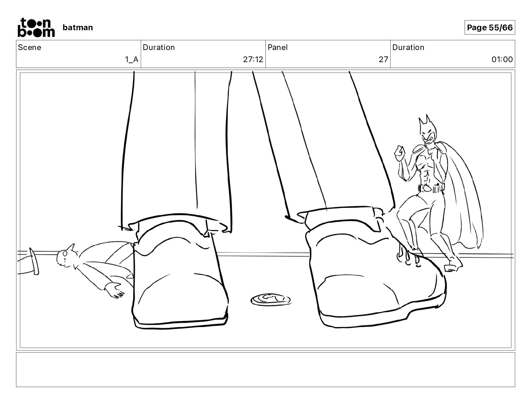
Task: Click the 'Panel' header label
Action: pos(277,47)
